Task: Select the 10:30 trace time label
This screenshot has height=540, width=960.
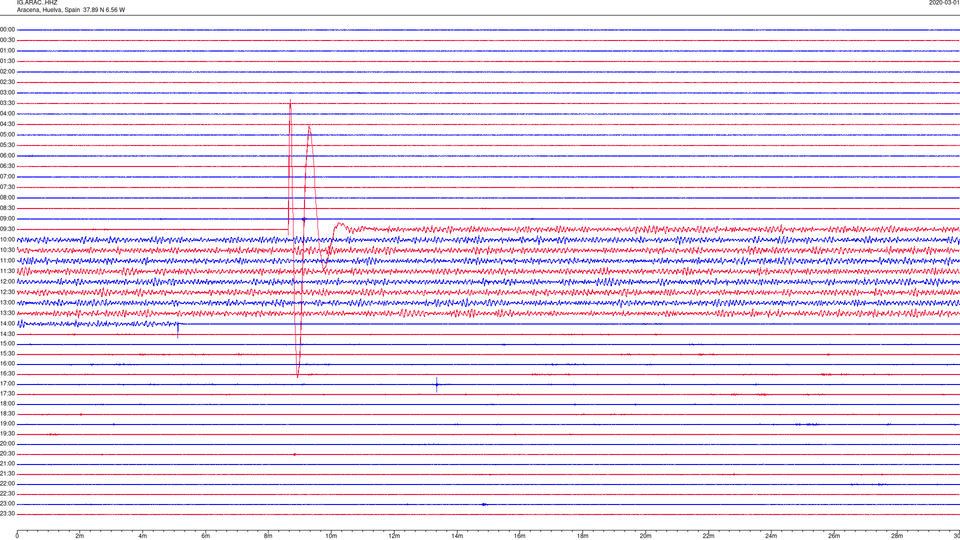Action: 7,250
